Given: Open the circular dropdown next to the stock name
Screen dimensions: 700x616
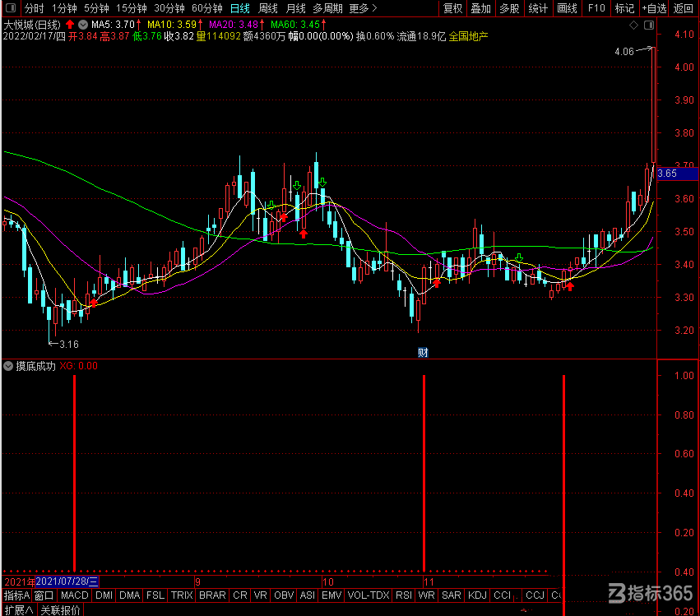Looking at the screenshot, I should click(x=83, y=25).
